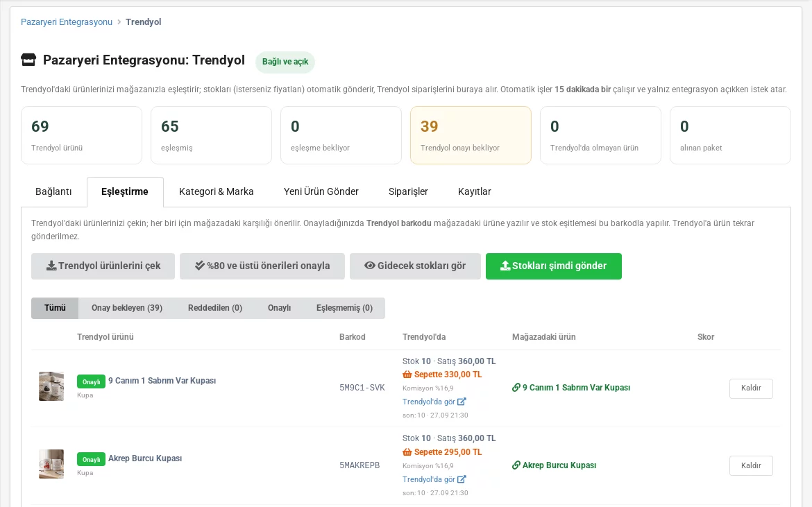
Task: Show Onaylı items filter
Action: tap(279, 308)
